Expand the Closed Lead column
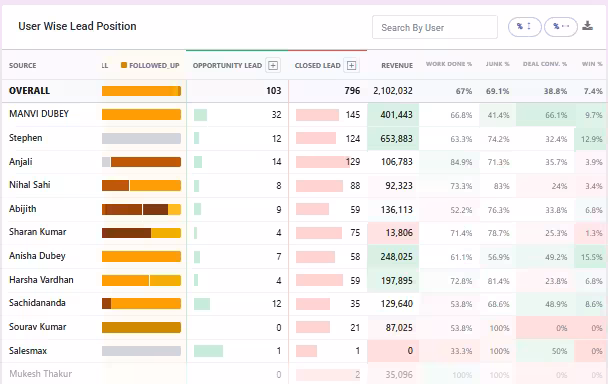Screen dimensions: 608x384 pyautogui.click(x=351, y=65)
